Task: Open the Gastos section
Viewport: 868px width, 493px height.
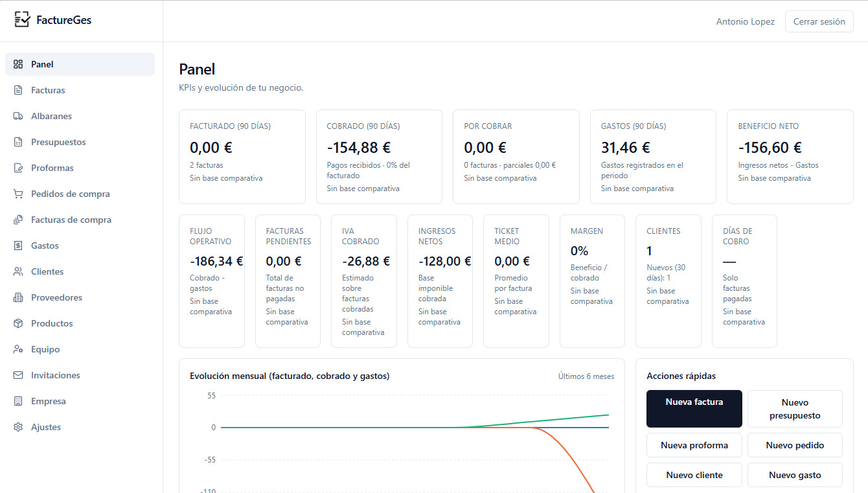Action: click(80, 246)
